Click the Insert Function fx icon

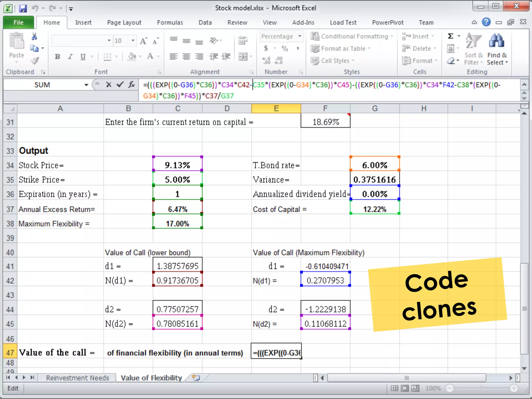tap(132, 85)
